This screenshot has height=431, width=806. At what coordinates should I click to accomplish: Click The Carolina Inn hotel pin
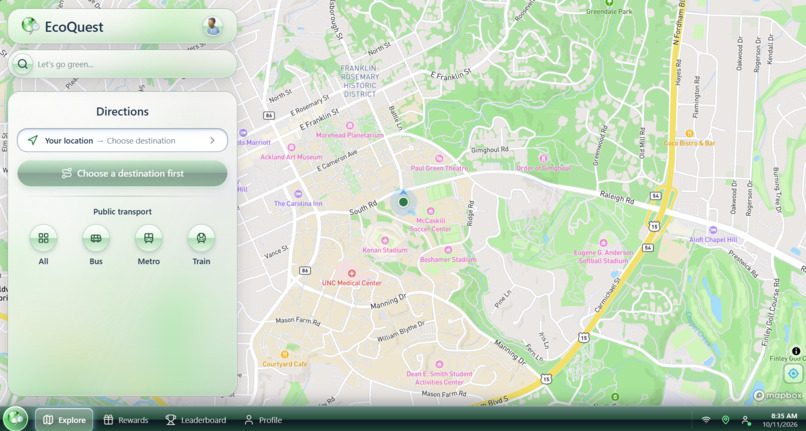point(298,194)
